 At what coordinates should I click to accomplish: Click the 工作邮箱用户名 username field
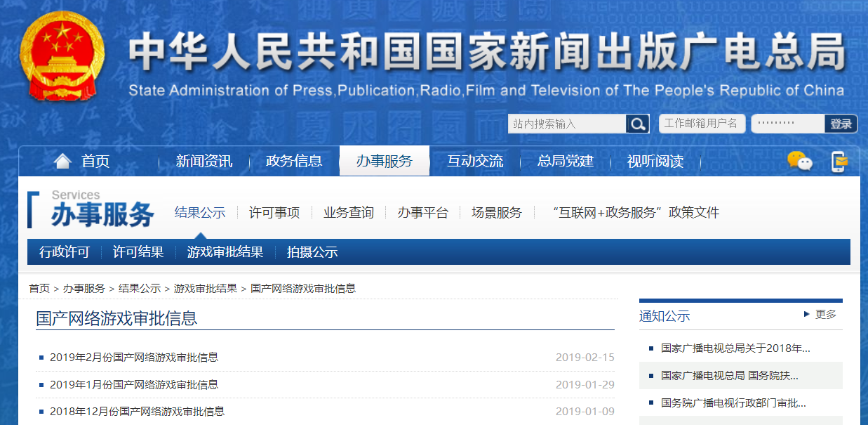click(700, 124)
